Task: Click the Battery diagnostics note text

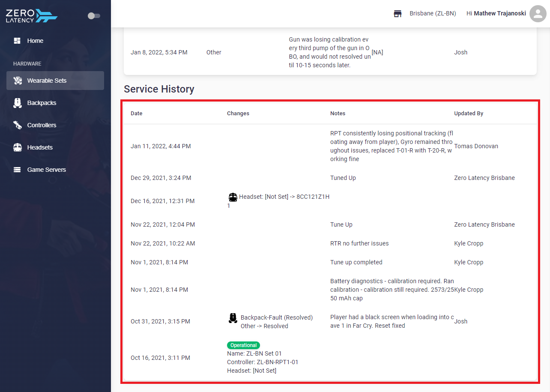Action: [392, 290]
